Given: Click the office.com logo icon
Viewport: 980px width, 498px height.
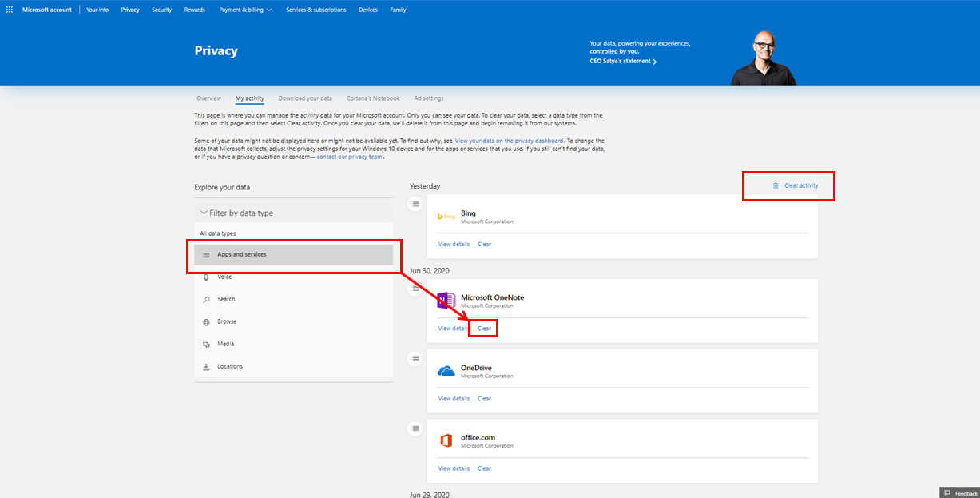Looking at the screenshot, I should 446,441.
